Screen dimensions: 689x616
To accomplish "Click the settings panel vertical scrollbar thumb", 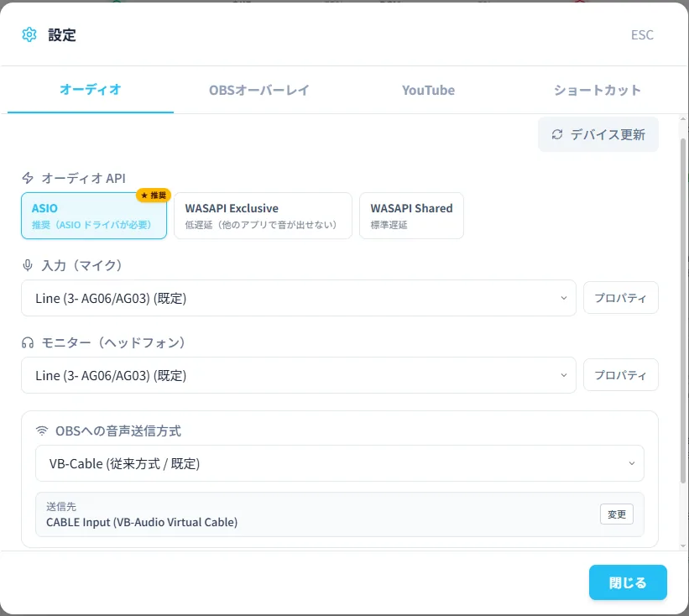I will 683,311.
